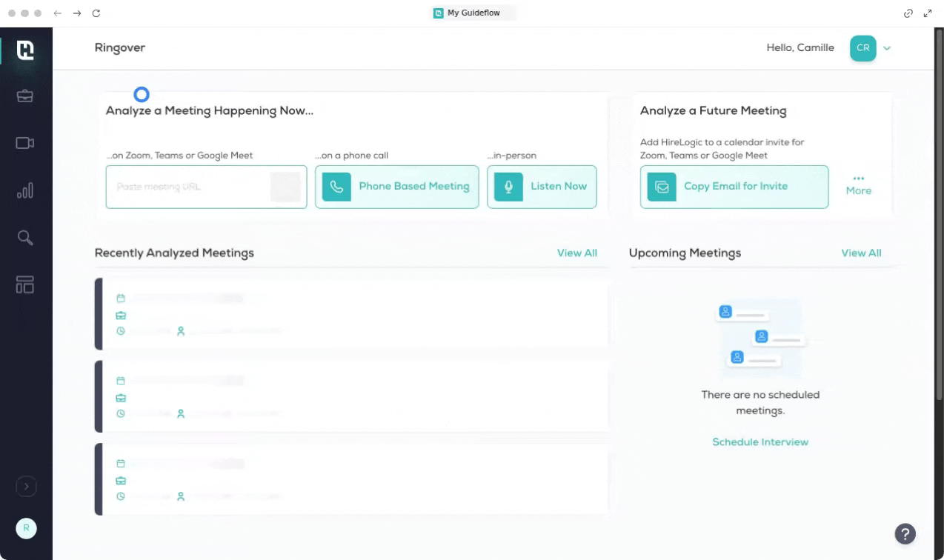Click the Copy Email for Invite button
The width and height of the screenshot is (944, 560).
tap(734, 187)
